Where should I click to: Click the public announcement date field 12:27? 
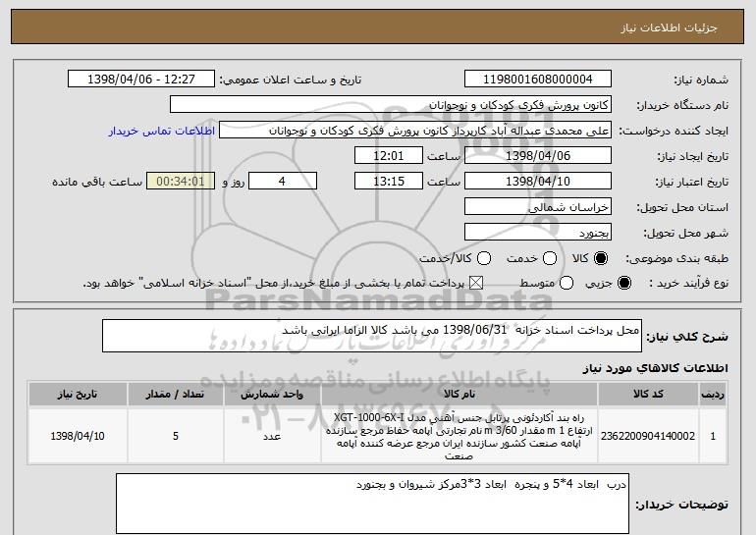(x=141, y=80)
